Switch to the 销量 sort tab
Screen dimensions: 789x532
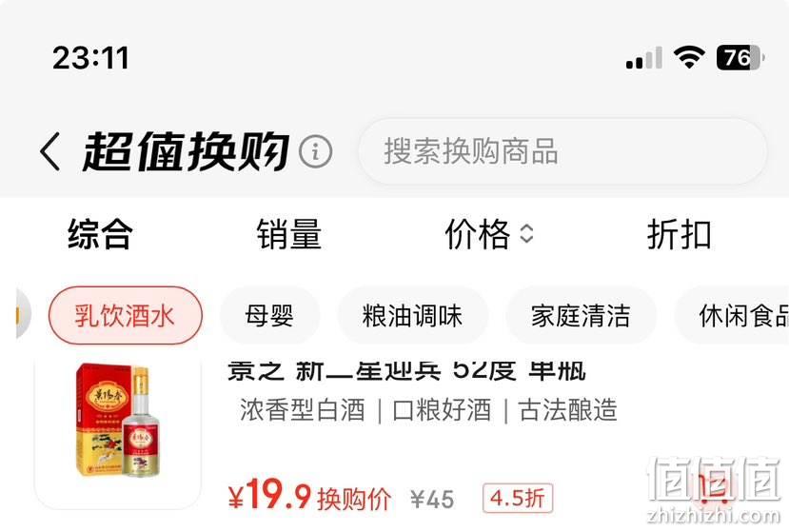(x=288, y=234)
